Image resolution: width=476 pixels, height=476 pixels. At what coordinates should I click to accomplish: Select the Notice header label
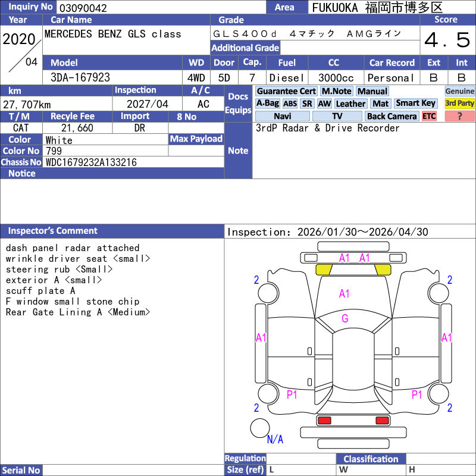pos(21,174)
